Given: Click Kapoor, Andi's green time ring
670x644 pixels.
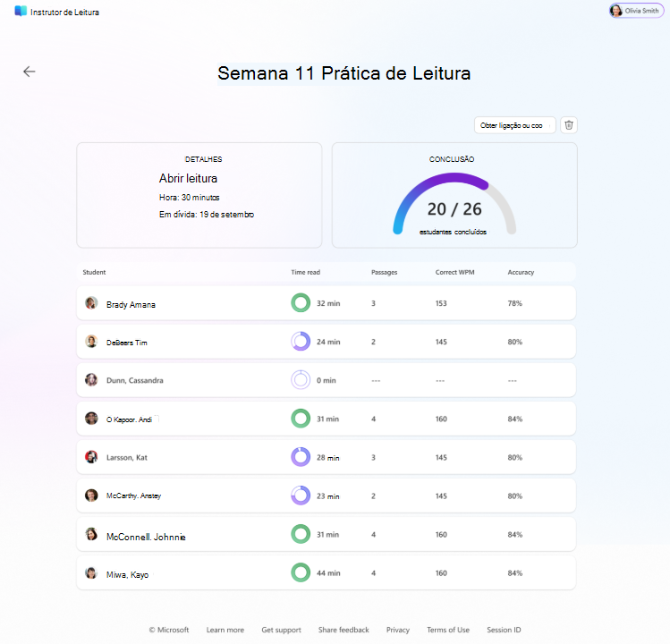Looking at the screenshot, I should coord(301,419).
